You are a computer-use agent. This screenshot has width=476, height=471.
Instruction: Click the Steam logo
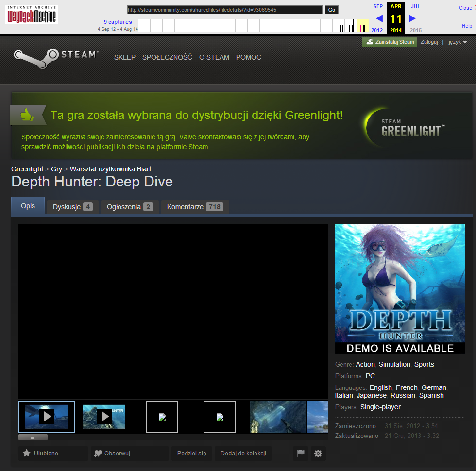pos(56,58)
